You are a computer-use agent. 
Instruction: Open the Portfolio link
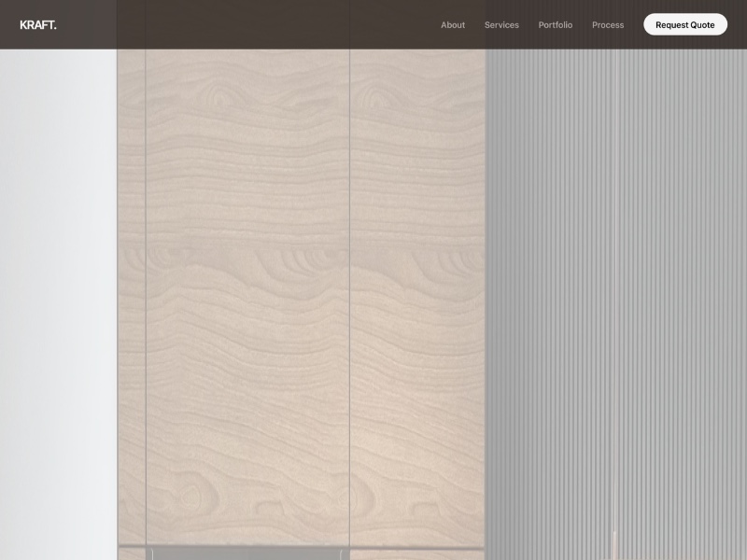pyautogui.click(x=556, y=25)
